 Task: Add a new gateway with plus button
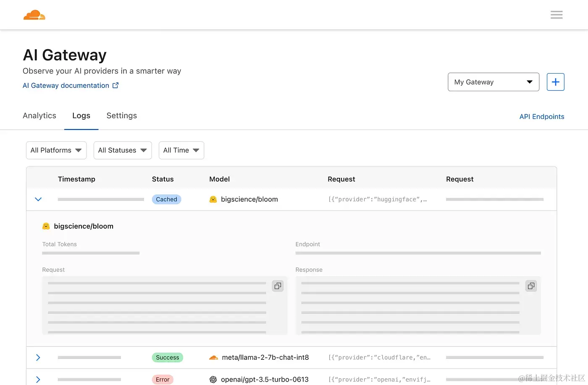click(555, 82)
